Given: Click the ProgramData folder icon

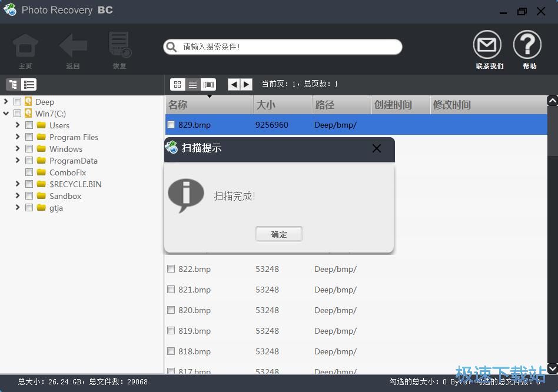Looking at the screenshot, I should pyautogui.click(x=41, y=161).
